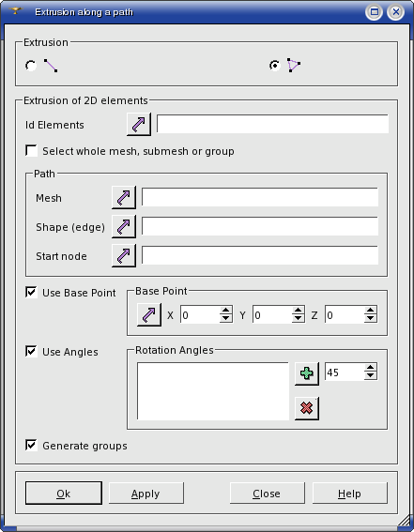Click the Base Point selection arrow button
Viewport: 414px width, 532px height.
pyautogui.click(x=149, y=315)
